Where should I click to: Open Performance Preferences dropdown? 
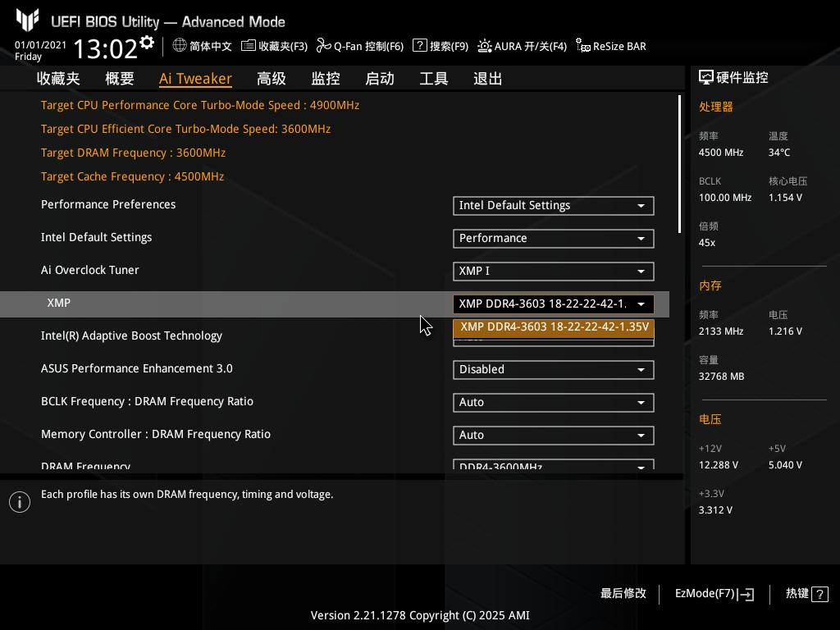[554, 206]
